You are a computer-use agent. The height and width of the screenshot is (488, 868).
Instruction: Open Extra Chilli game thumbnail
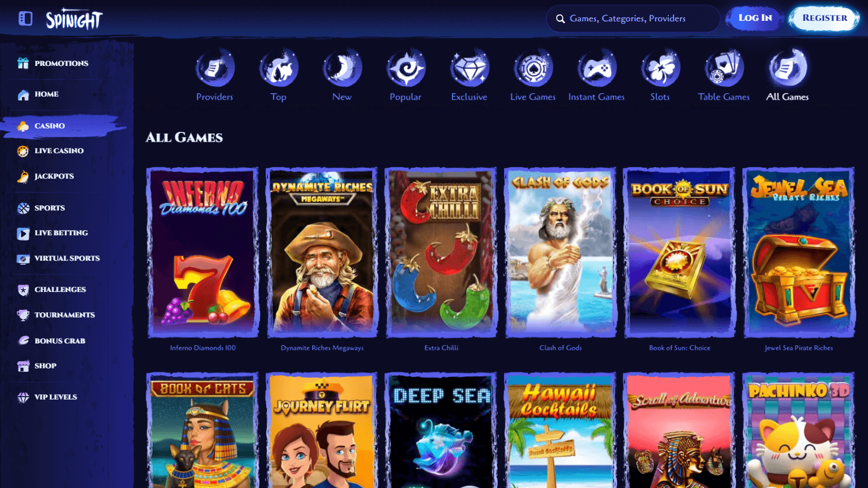point(441,252)
